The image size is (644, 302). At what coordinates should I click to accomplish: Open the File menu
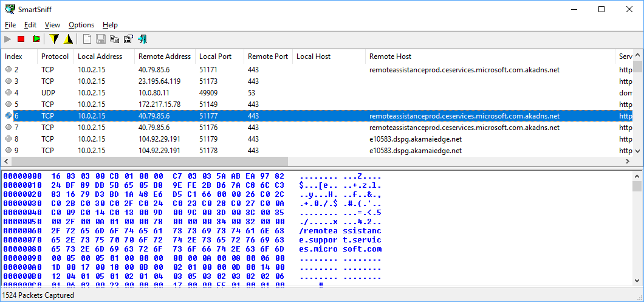coord(10,25)
